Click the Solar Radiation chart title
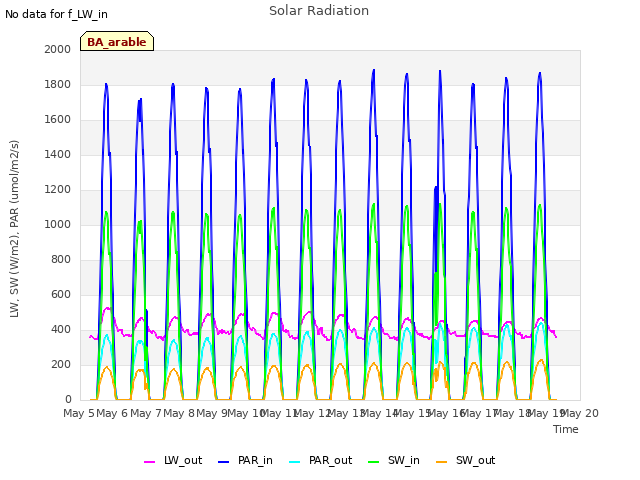 [x=319, y=11]
